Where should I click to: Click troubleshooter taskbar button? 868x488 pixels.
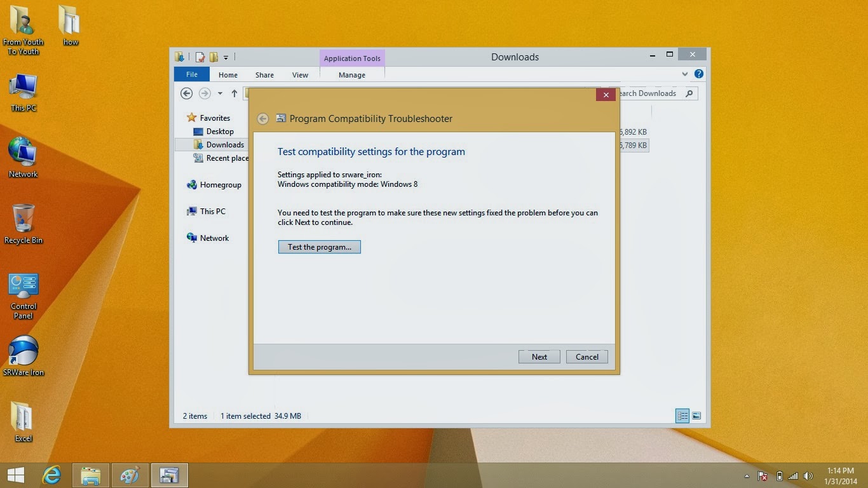tap(169, 475)
